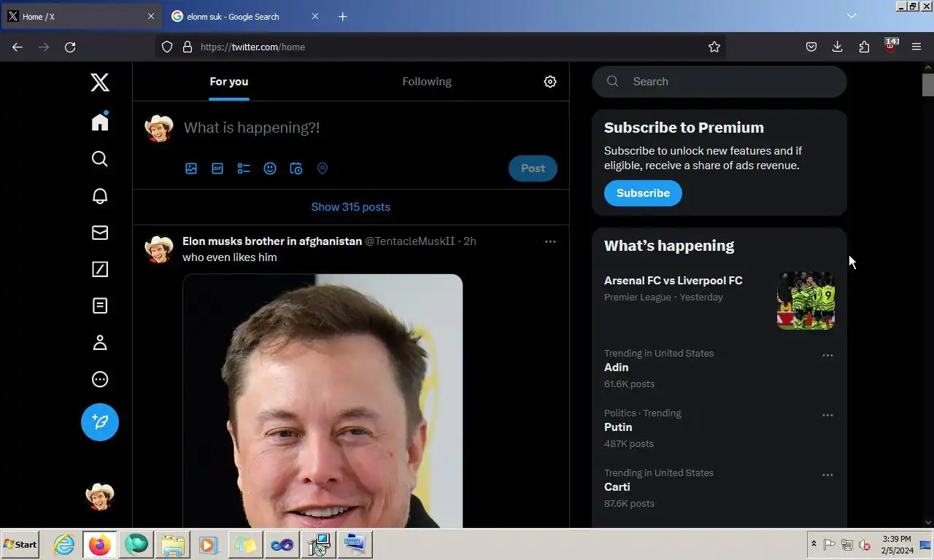
Task: Open Messages envelope in sidebar
Action: [x=100, y=233]
